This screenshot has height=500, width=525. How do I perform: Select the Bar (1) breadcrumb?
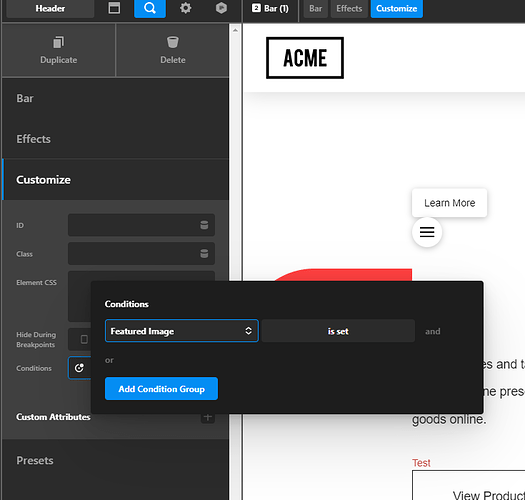(x=270, y=8)
